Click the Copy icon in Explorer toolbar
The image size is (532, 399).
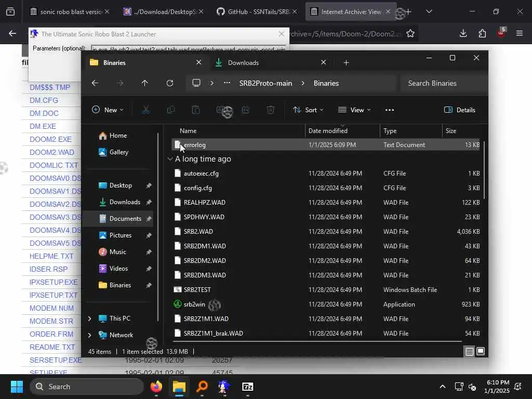coord(170,110)
